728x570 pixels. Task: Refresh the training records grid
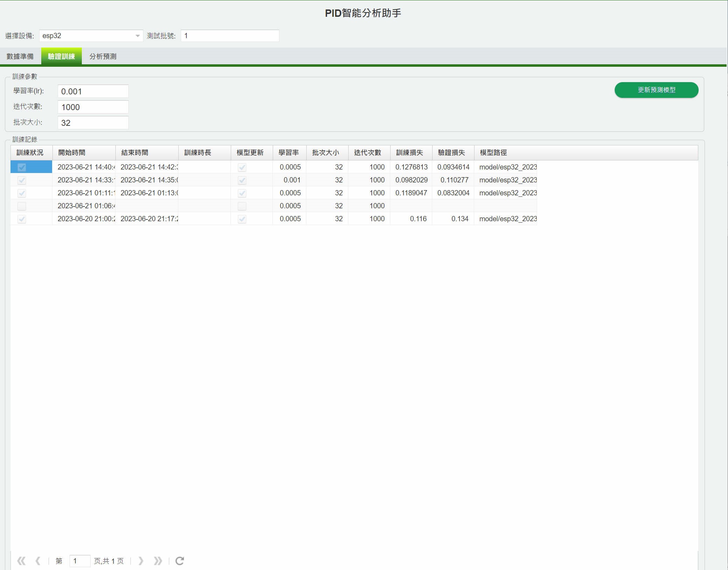pos(180,561)
